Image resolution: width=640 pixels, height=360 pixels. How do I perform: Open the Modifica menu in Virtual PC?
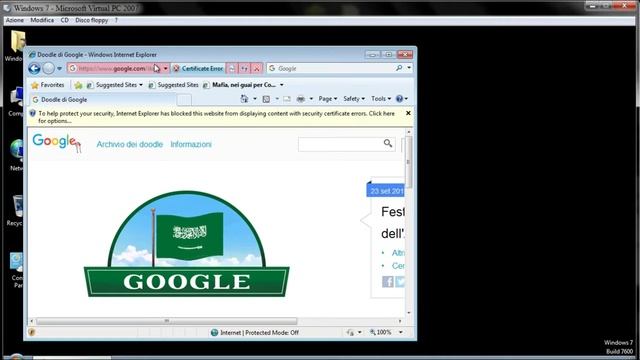(42, 20)
